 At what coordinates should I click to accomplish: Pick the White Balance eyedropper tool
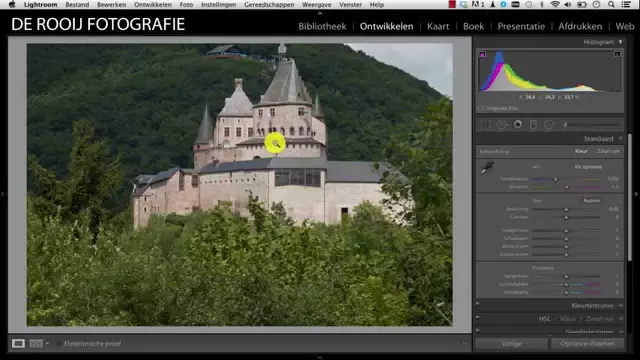[x=487, y=168]
